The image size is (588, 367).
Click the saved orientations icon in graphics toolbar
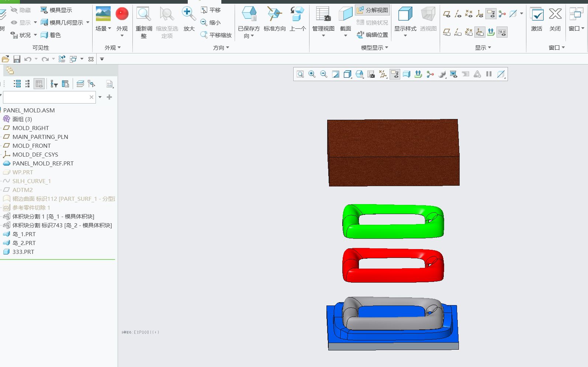[x=359, y=74]
